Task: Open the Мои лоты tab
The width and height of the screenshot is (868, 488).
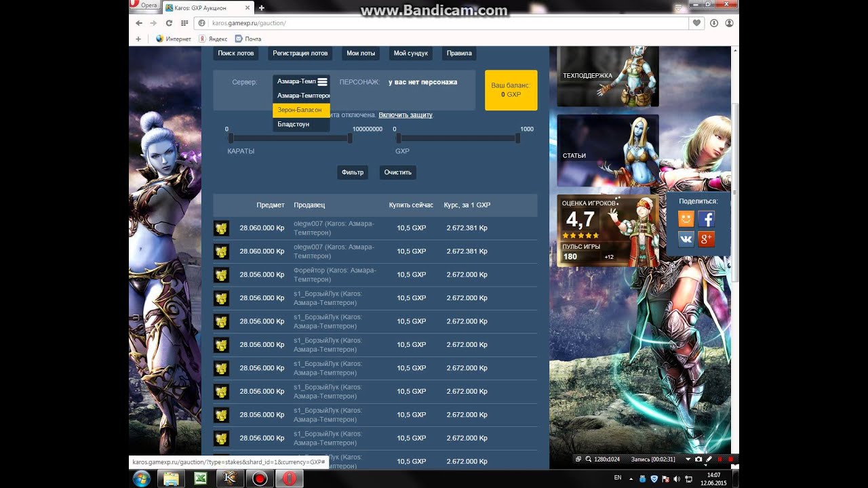Action: (x=361, y=53)
